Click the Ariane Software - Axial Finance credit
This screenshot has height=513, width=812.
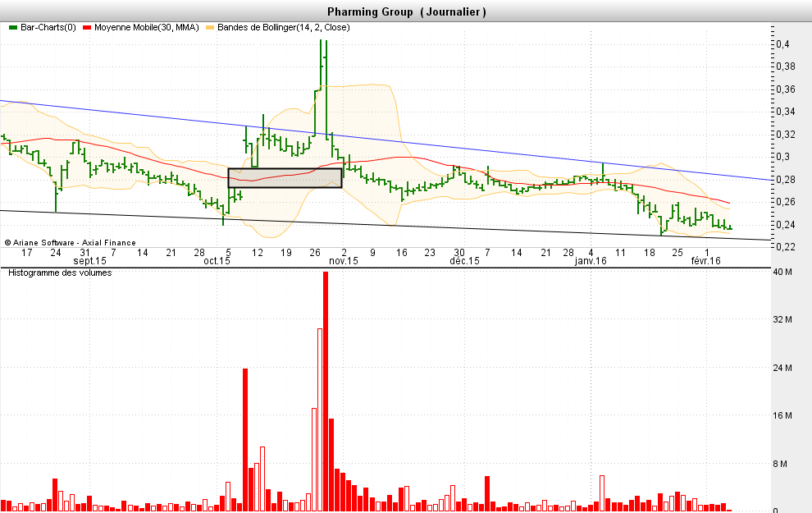pos(71,242)
